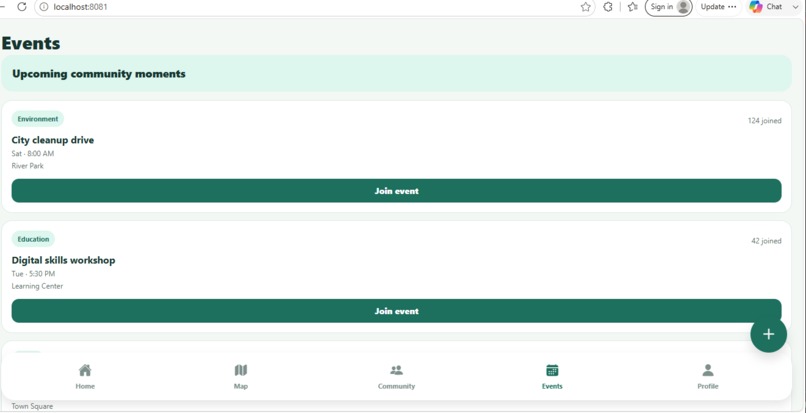Click the 124 joined count
The height and width of the screenshot is (413, 806).
pyautogui.click(x=764, y=121)
